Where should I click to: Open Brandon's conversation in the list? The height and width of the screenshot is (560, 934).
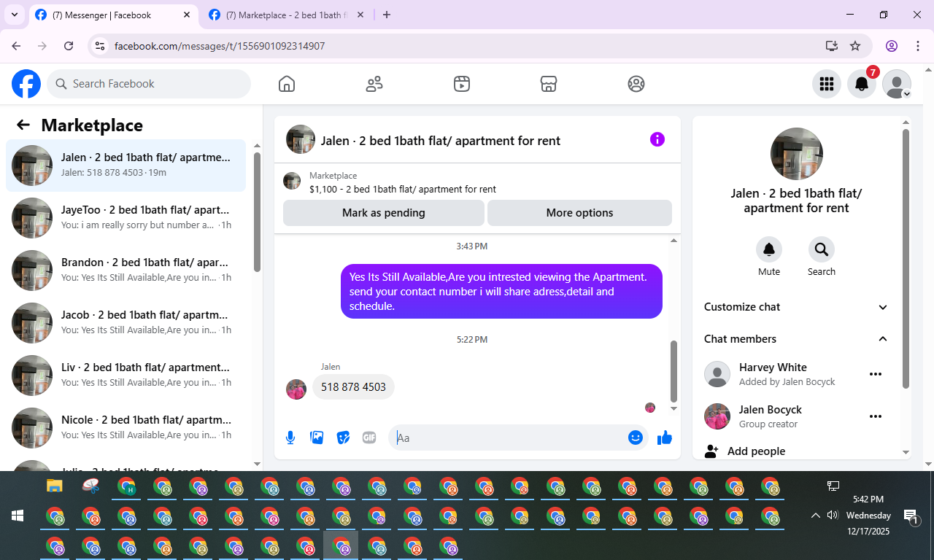click(x=126, y=271)
